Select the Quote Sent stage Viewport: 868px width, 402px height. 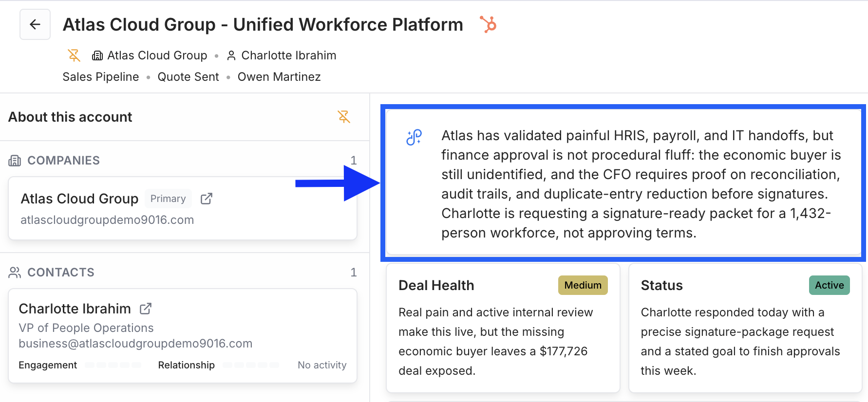click(x=188, y=77)
